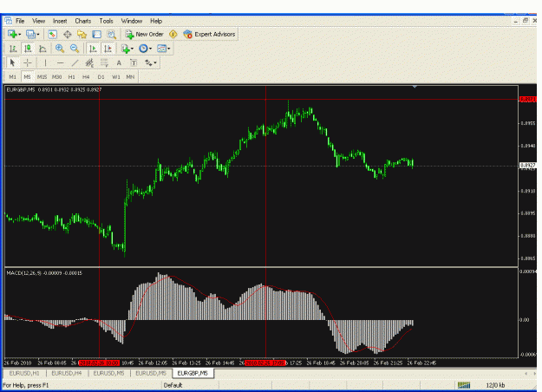Click the 12/0 kb traffic indicator
This screenshot has height=392, width=542.
495,385
